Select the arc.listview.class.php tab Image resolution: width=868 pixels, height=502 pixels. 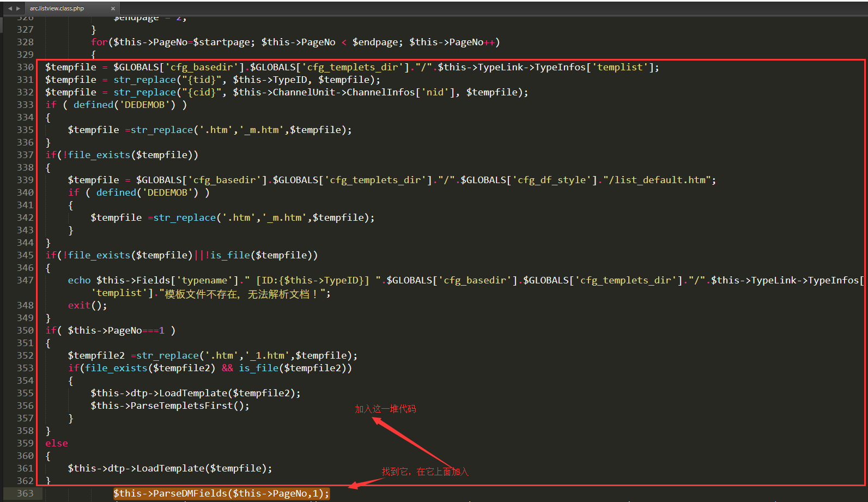tap(57, 8)
